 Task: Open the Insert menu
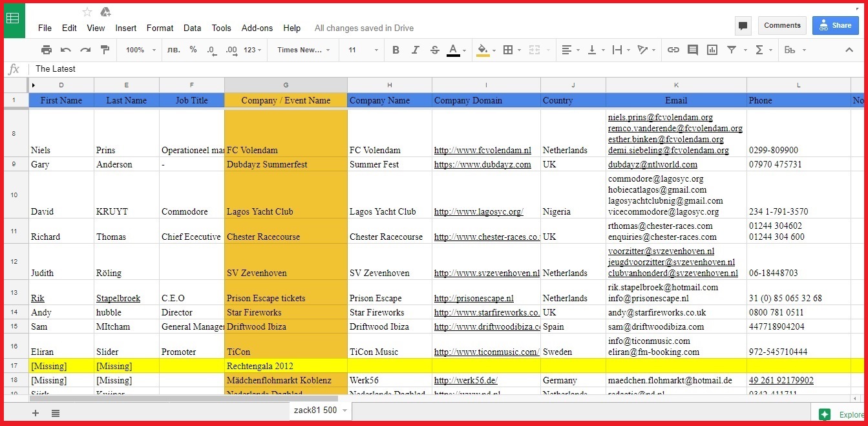coord(126,28)
